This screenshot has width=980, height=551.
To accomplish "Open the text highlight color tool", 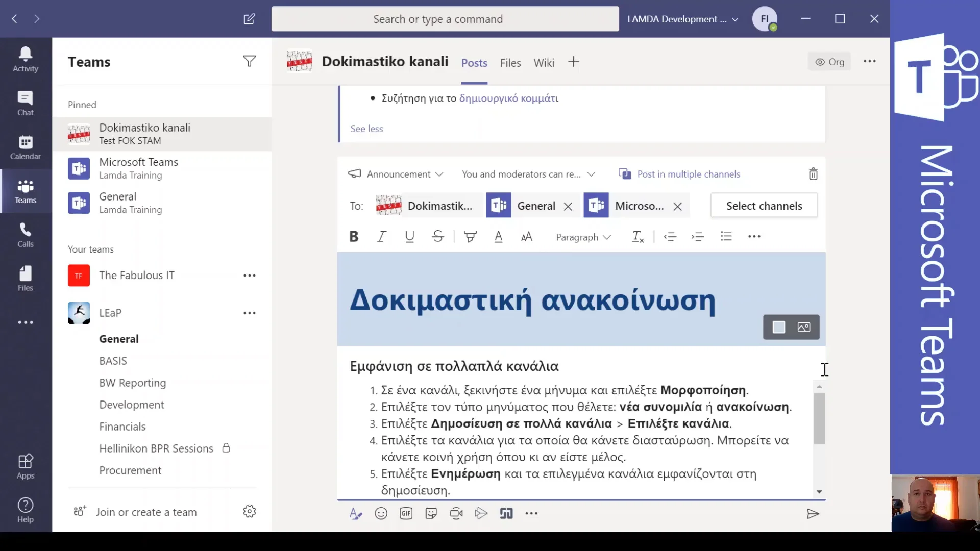I will (470, 237).
